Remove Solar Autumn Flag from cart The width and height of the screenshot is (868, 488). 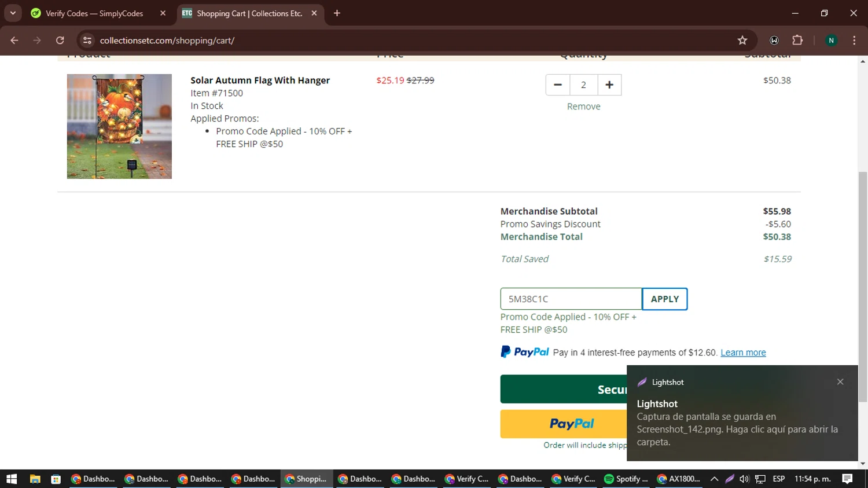point(583,107)
